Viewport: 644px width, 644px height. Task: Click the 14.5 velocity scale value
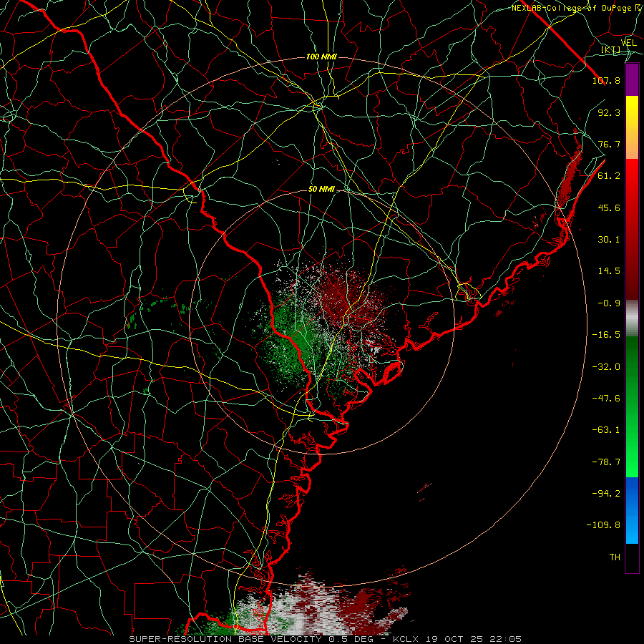609,271
